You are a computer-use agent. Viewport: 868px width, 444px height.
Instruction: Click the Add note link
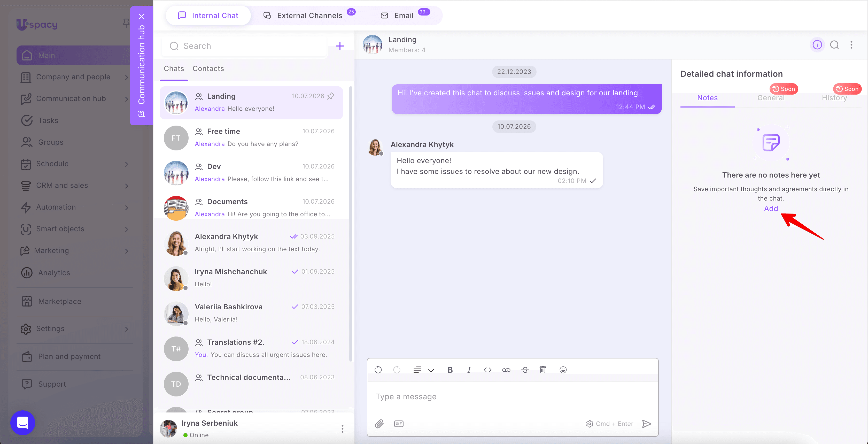pyautogui.click(x=771, y=209)
